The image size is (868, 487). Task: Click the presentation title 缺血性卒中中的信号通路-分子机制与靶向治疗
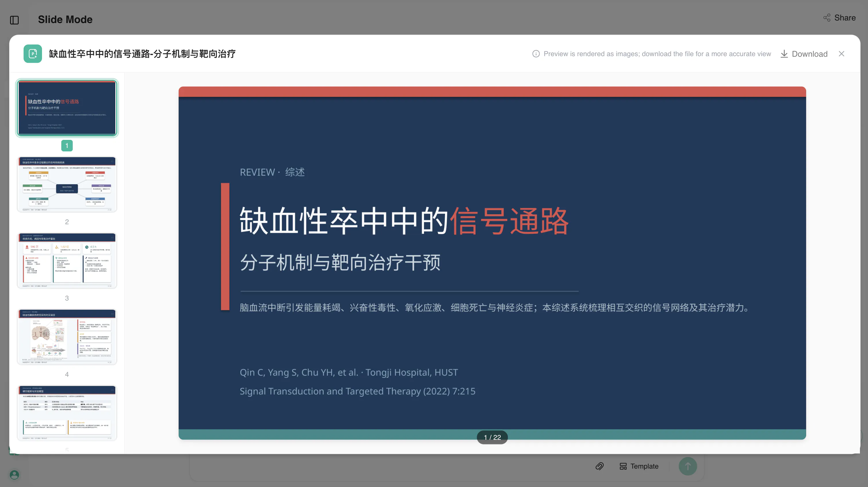pyautogui.click(x=142, y=54)
